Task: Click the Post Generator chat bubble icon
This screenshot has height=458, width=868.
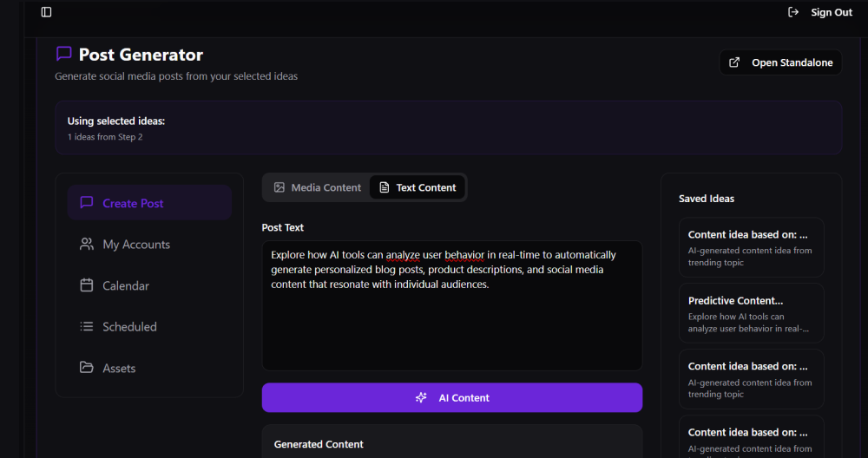Action: click(63, 54)
